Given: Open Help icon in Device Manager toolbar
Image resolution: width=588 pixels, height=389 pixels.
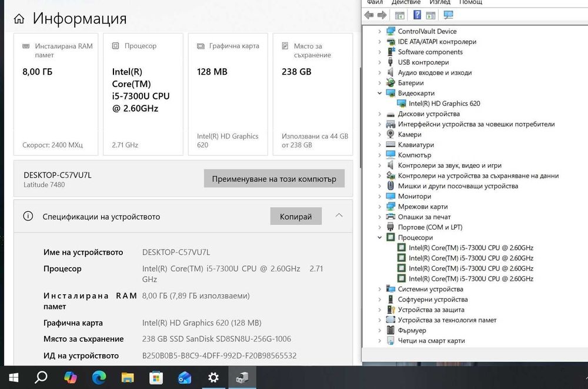Looking at the screenshot, I should pos(417,15).
